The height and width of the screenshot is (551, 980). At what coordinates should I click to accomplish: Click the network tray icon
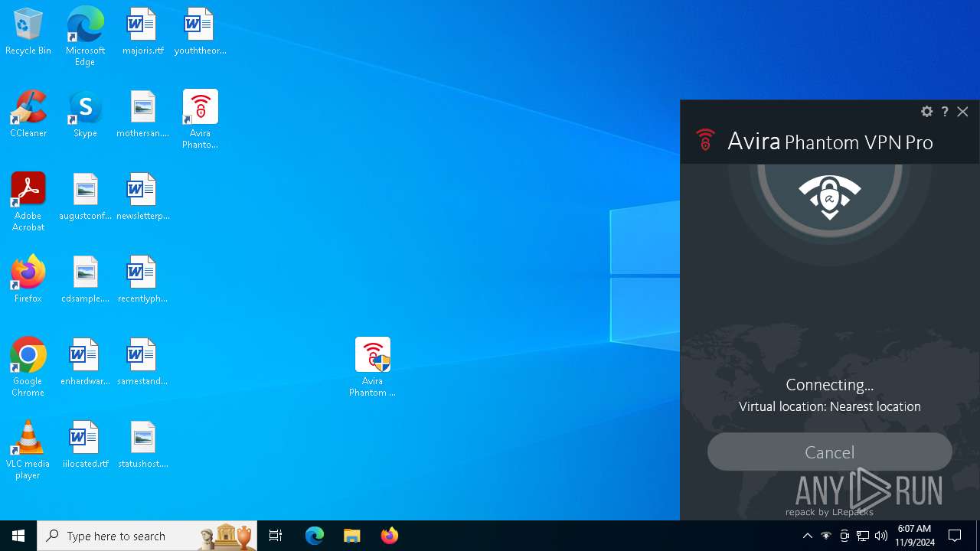pyautogui.click(x=863, y=536)
